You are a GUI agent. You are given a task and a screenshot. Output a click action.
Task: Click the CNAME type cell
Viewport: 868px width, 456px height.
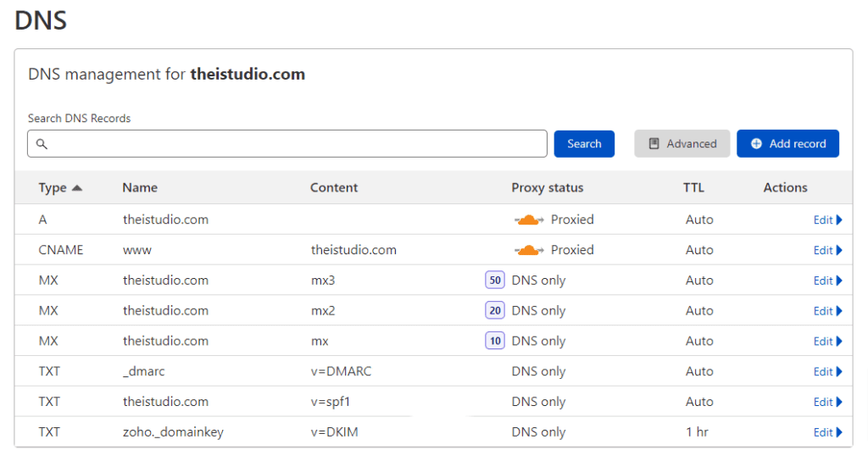[61, 250]
